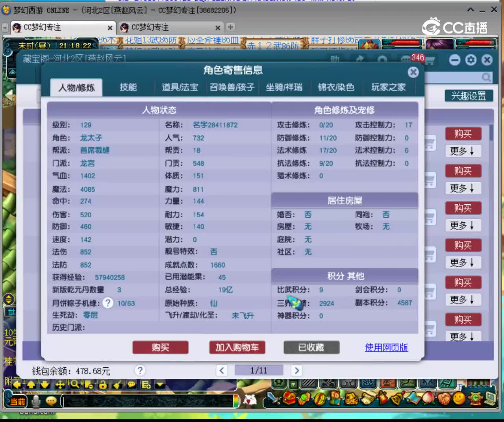Open the tiger head pet icon
This screenshot has height=422, width=504.
point(351,398)
